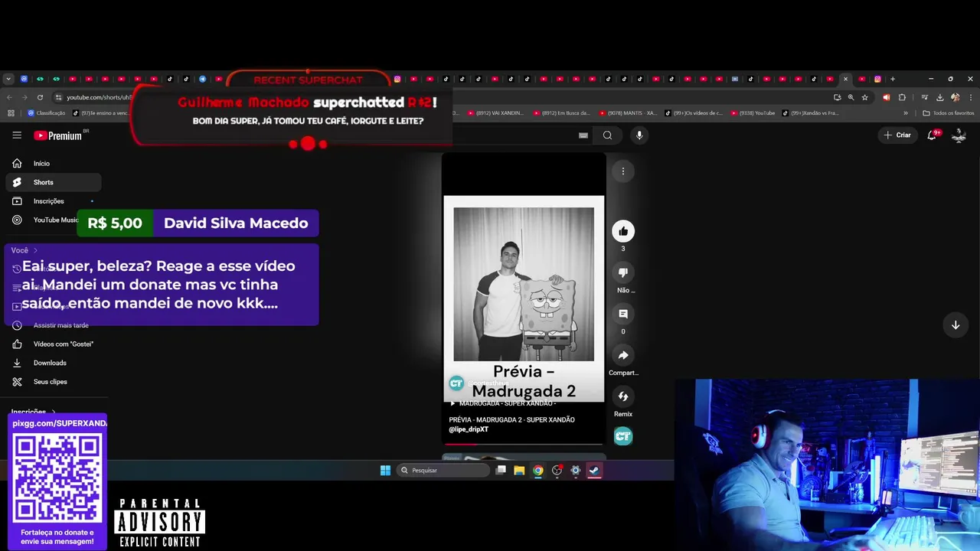Open the Todos os favoritos folder
980x551 pixels.
coord(949,113)
